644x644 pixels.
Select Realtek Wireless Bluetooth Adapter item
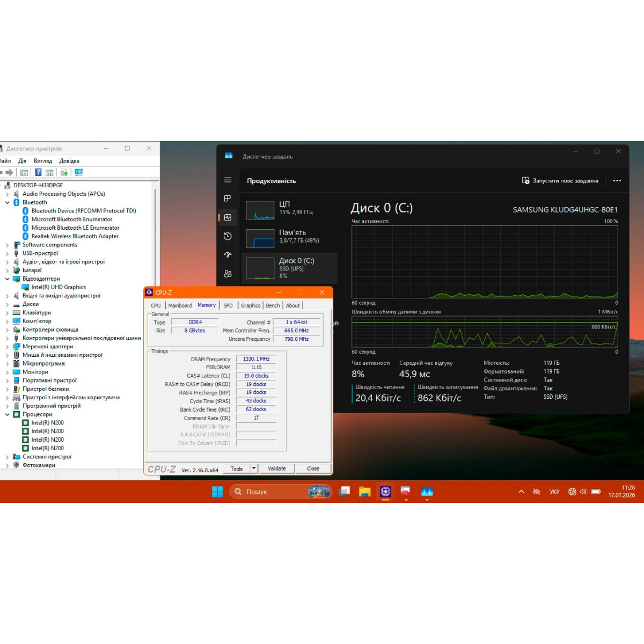pos(75,236)
